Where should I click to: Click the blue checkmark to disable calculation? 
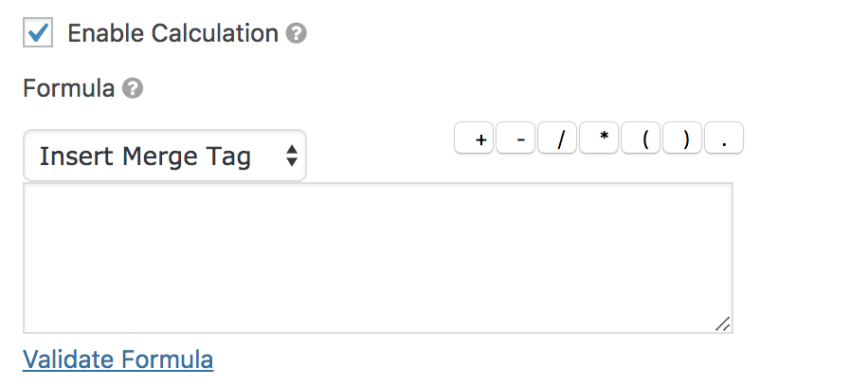click(38, 32)
